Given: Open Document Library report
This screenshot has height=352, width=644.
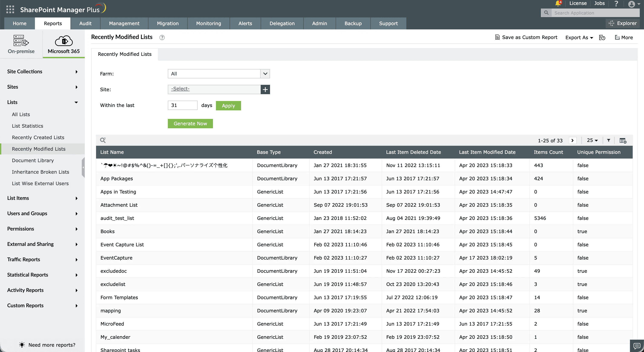Looking at the screenshot, I should click(x=33, y=160).
